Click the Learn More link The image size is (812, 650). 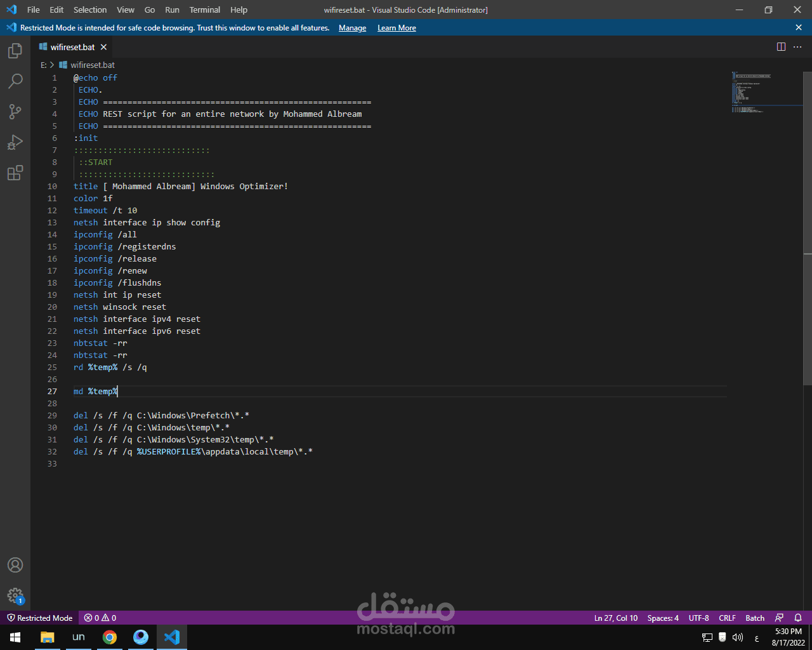pyautogui.click(x=397, y=28)
